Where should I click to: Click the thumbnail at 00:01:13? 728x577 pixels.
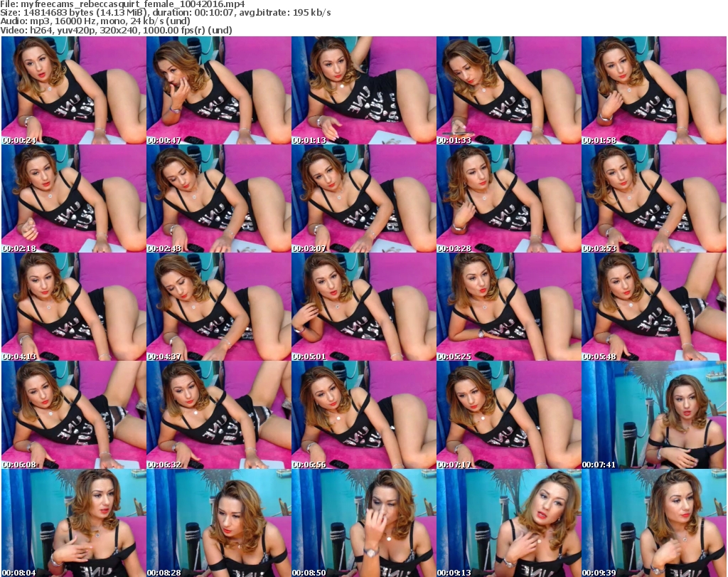(363, 90)
